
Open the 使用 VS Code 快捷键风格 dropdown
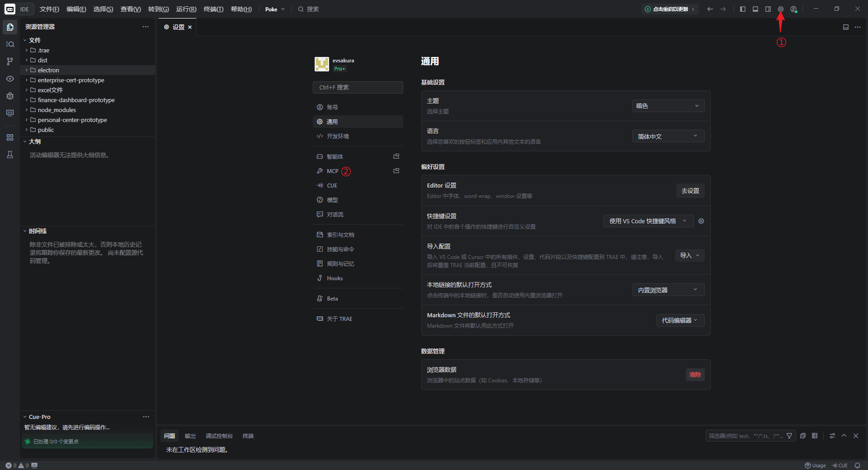pyautogui.click(x=648, y=221)
